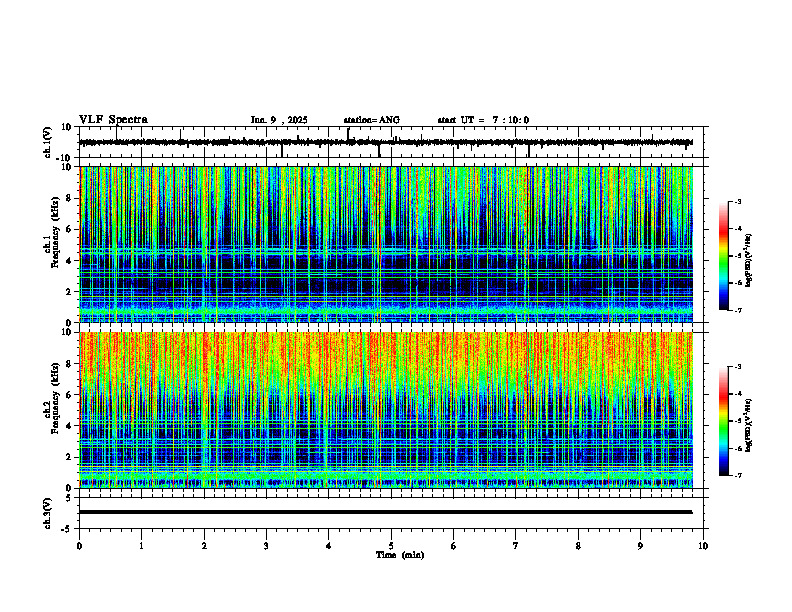Click the ch.2 spectrogram 6 kHz tick label
The width and height of the screenshot is (792, 612).
pyautogui.click(x=69, y=395)
